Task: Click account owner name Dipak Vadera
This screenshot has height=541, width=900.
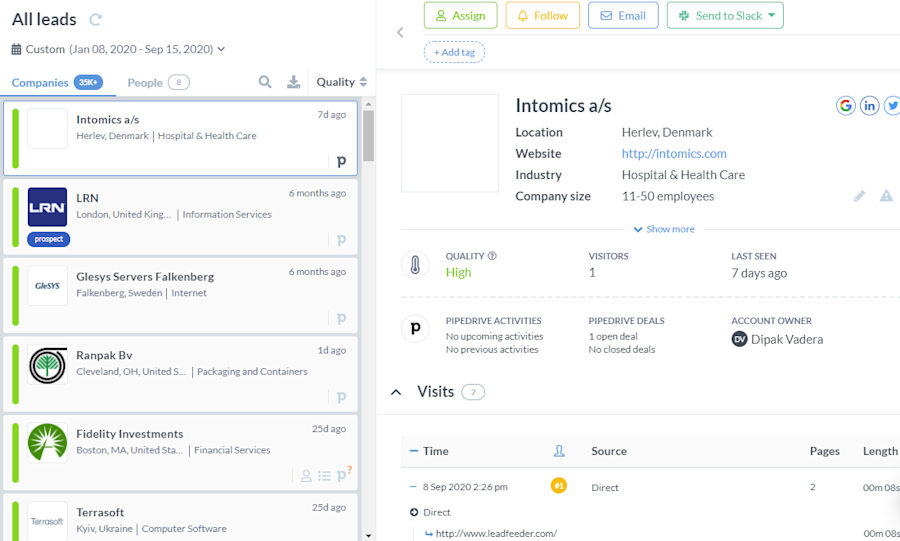Action: (787, 340)
